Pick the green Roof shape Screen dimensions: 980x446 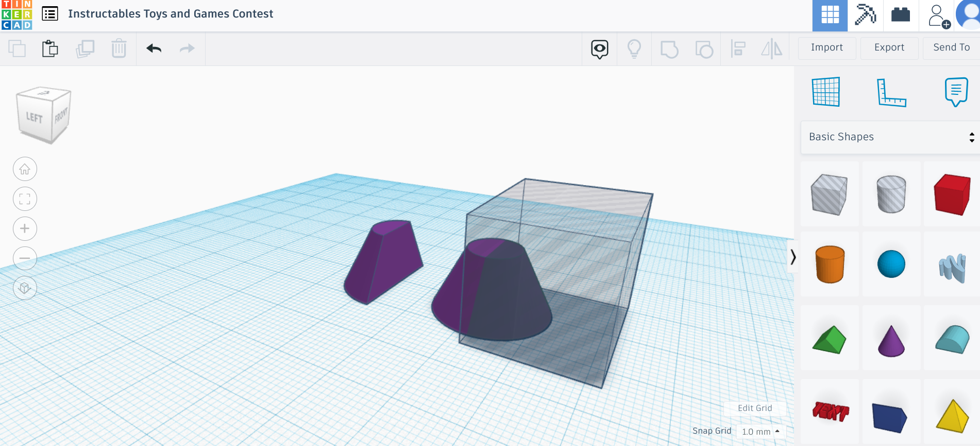point(830,339)
